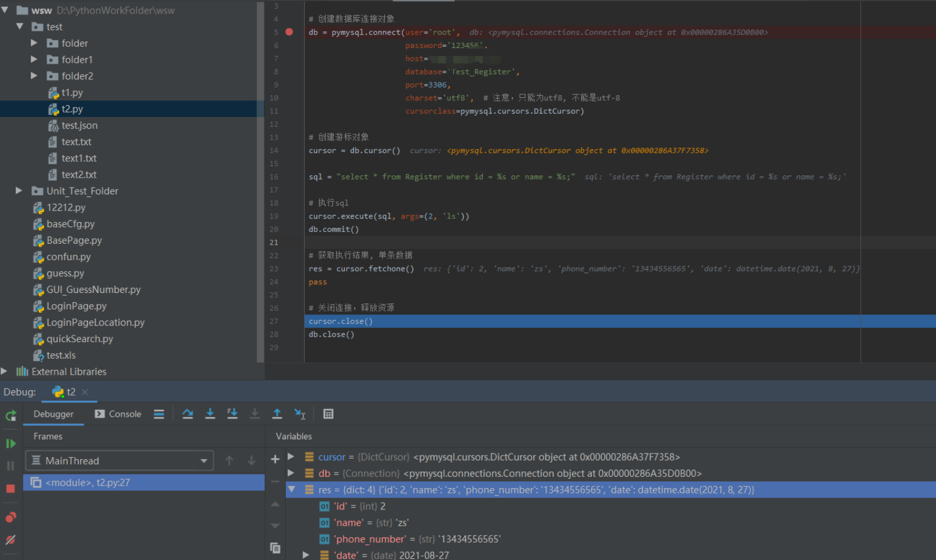Open test.xls file
This screenshot has height=560, width=936.
(61, 355)
